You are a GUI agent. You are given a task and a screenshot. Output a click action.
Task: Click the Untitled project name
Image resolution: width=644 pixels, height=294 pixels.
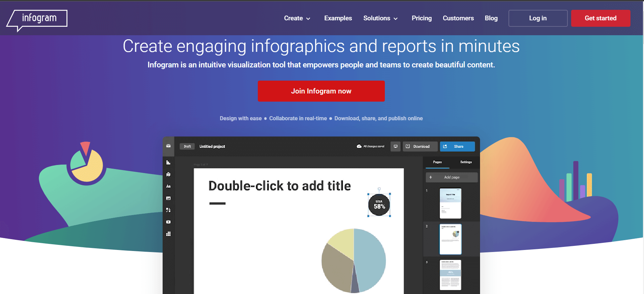click(x=212, y=146)
